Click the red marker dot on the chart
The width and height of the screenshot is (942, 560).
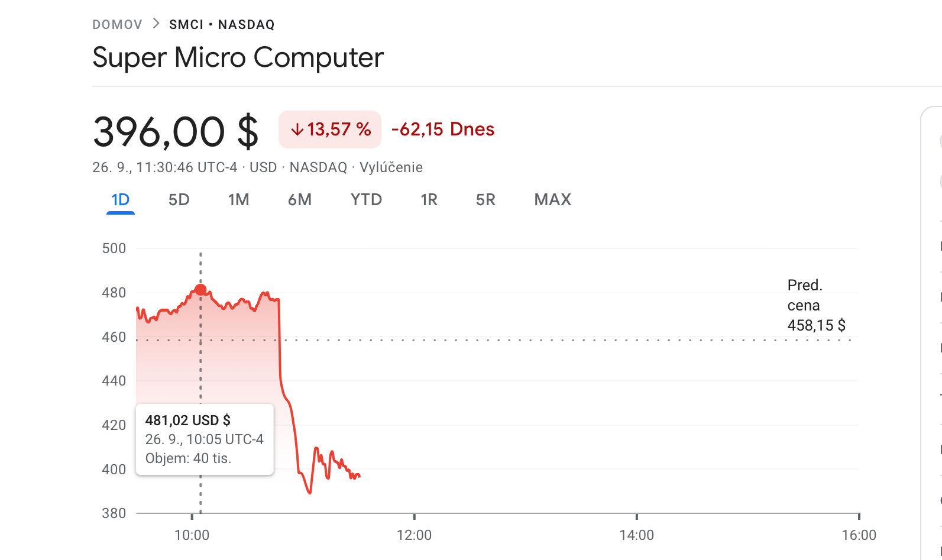tap(200, 290)
